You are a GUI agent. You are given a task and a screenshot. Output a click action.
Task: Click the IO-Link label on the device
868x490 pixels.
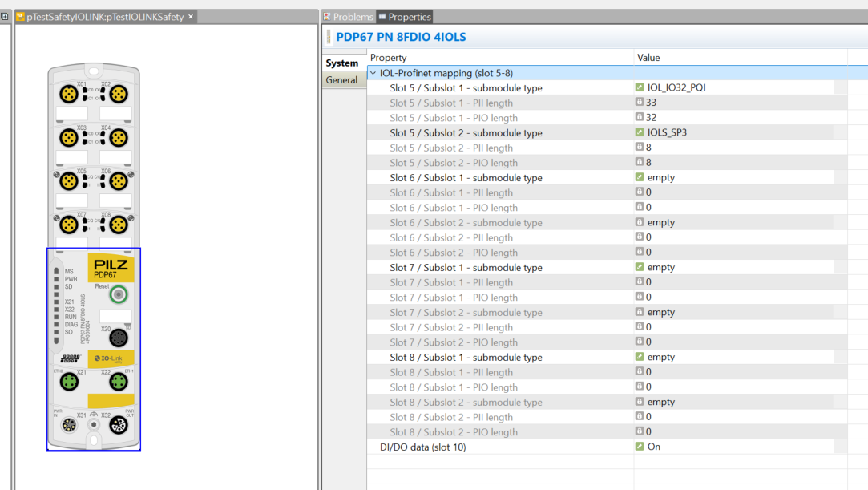click(x=111, y=358)
